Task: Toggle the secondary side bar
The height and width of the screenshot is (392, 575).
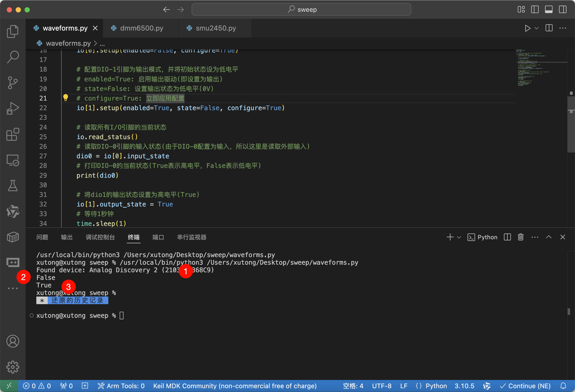Action: [562, 9]
